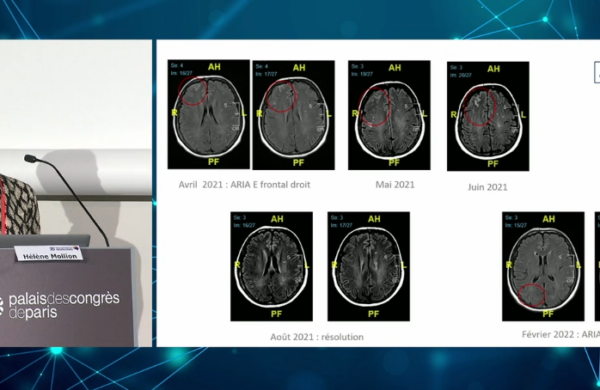
Task: Click the "Février 2022 : ARIA" caption
Action: tap(561, 335)
